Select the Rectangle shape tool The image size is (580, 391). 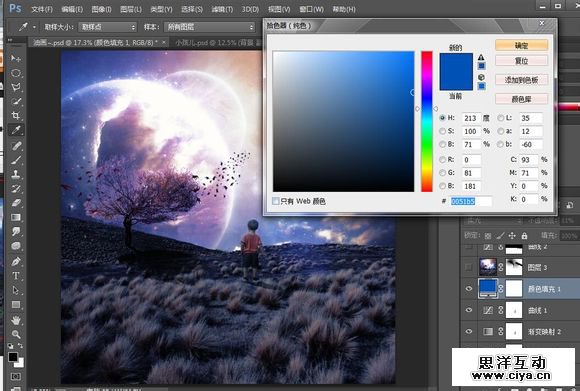click(16, 305)
